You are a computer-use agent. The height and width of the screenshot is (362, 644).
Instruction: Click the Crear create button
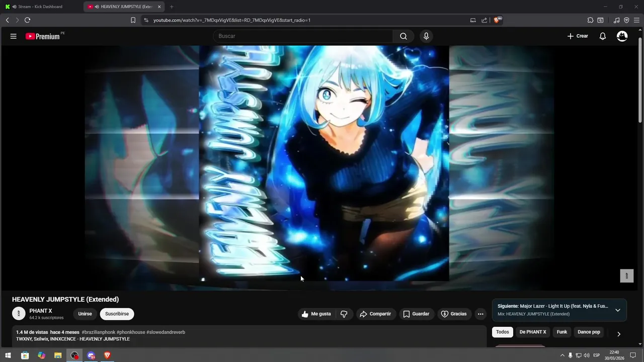pyautogui.click(x=578, y=36)
